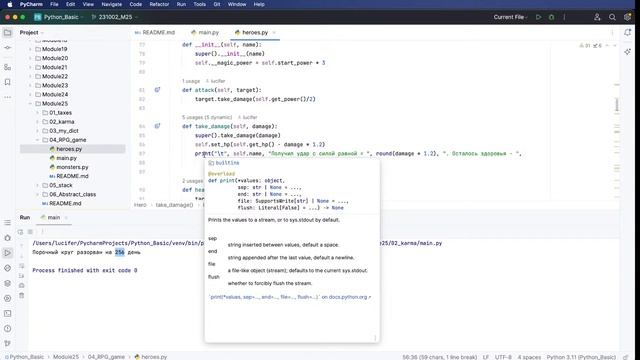Click Python 3.11 interpreter in status bar

coord(581,357)
